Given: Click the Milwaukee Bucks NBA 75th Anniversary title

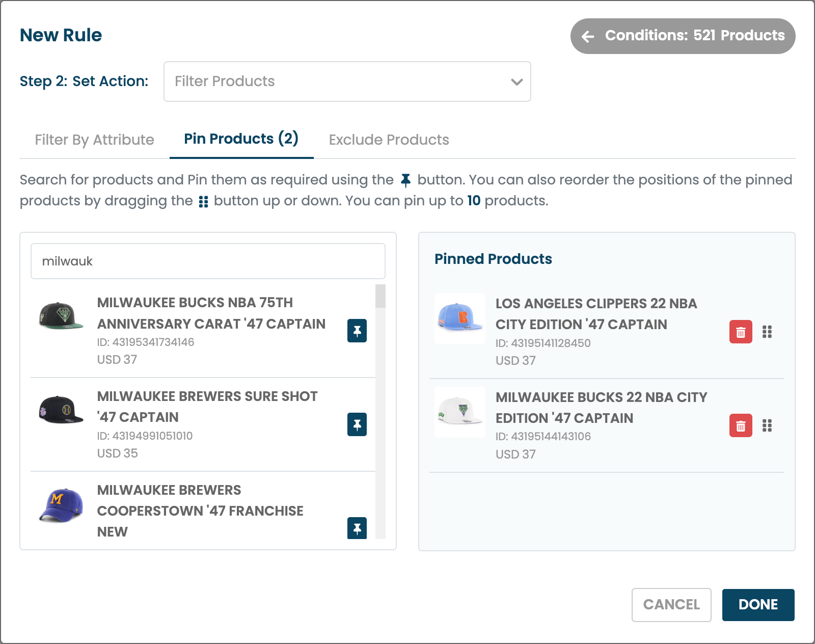Looking at the screenshot, I should click(211, 313).
